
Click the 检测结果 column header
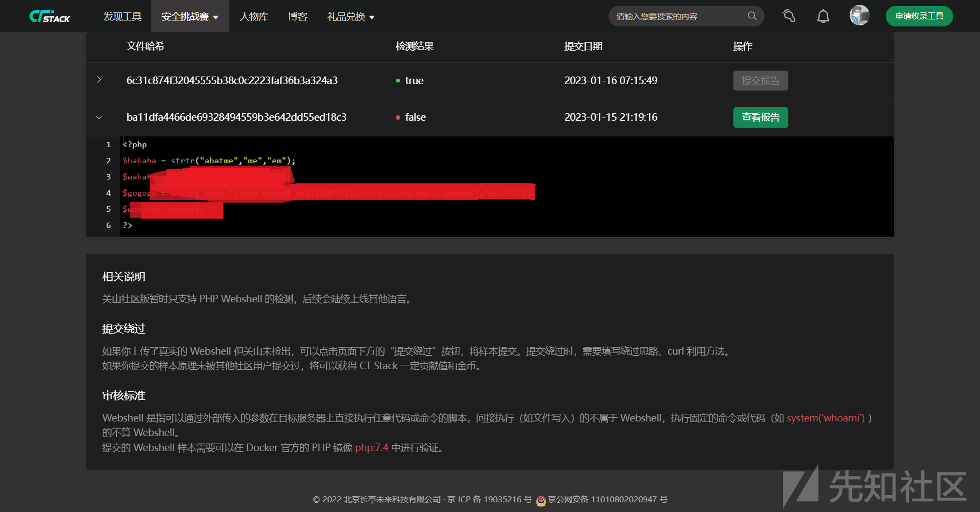[x=415, y=46]
